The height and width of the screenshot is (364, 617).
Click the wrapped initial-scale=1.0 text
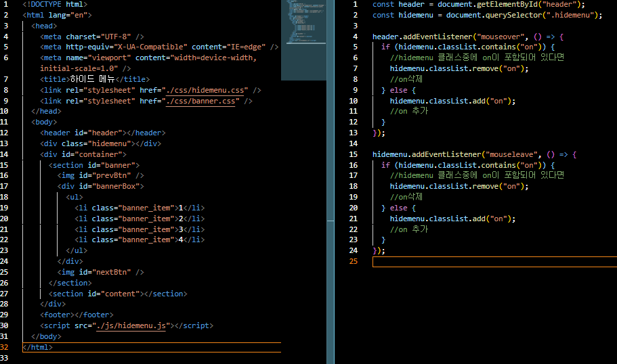pos(85,68)
